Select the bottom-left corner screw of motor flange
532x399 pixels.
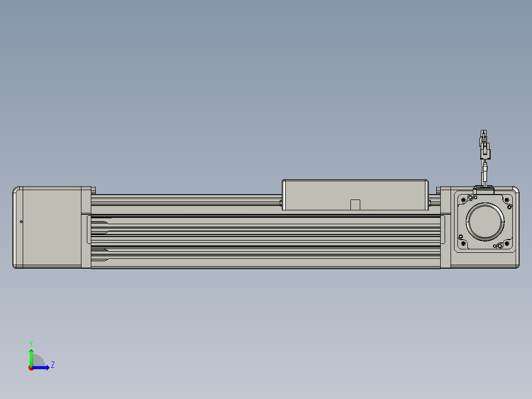pyautogui.click(x=463, y=244)
